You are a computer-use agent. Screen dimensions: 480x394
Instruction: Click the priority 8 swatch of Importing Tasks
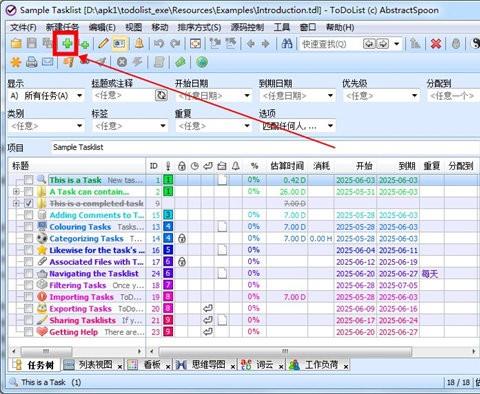(168, 297)
